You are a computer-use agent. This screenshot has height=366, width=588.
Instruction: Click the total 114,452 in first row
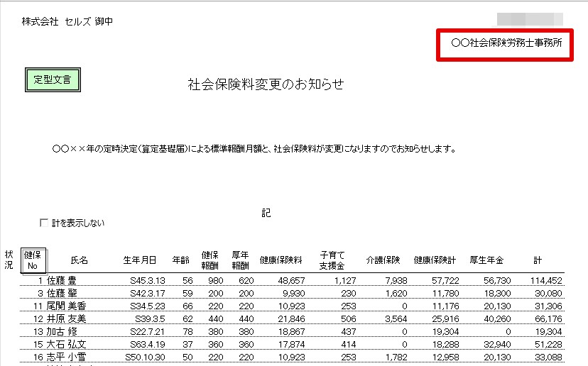click(x=546, y=281)
